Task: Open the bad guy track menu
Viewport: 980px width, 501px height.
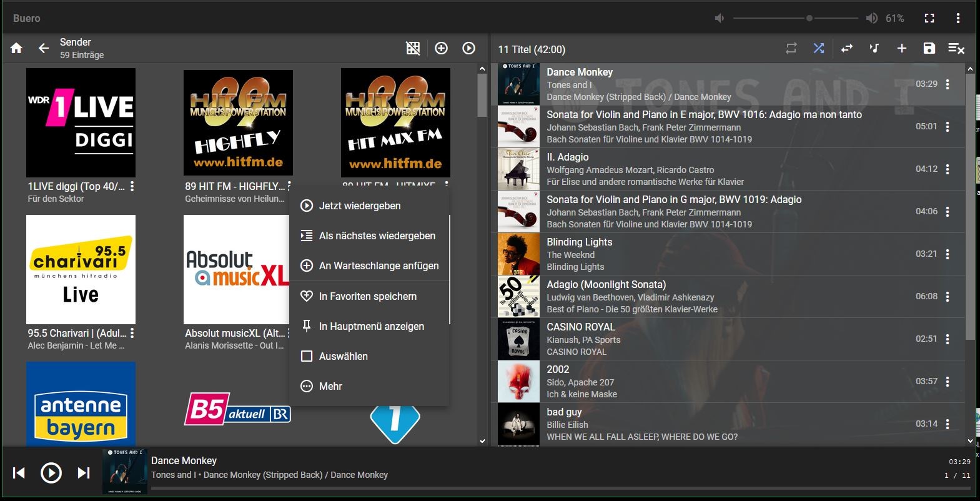Action: pyautogui.click(x=948, y=424)
